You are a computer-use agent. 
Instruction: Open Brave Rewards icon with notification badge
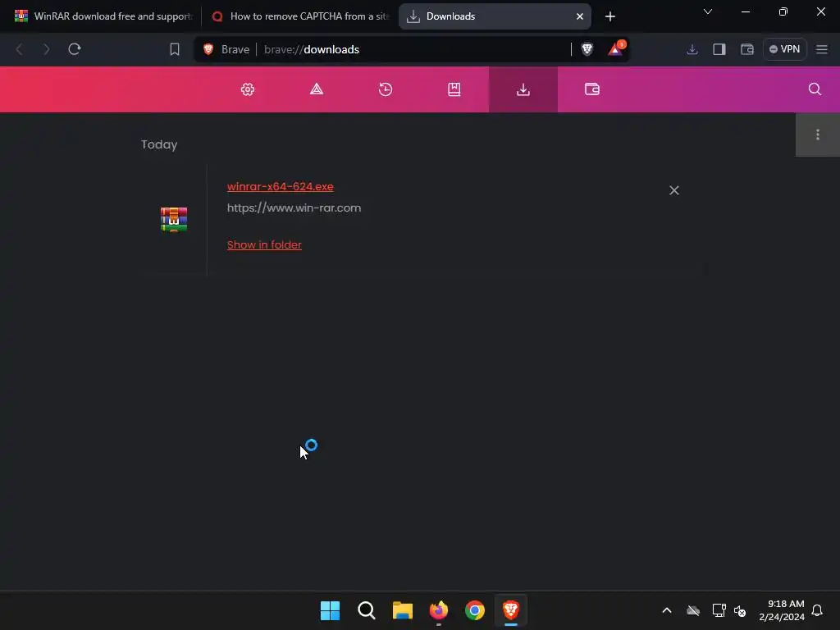616,48
